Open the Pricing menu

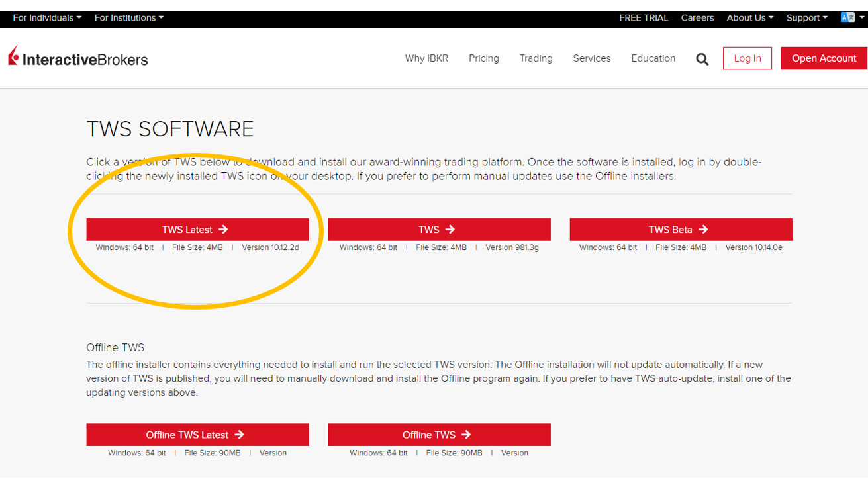coord(484,58)
